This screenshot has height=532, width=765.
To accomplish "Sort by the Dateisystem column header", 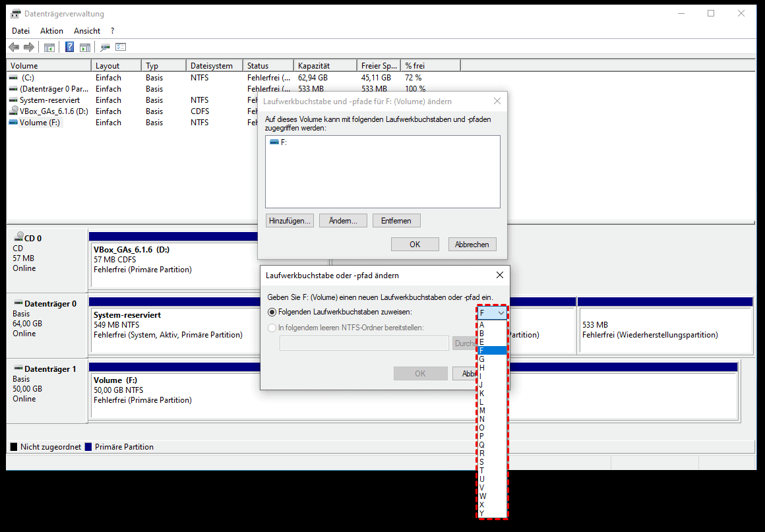I will (x=214, y=65).
